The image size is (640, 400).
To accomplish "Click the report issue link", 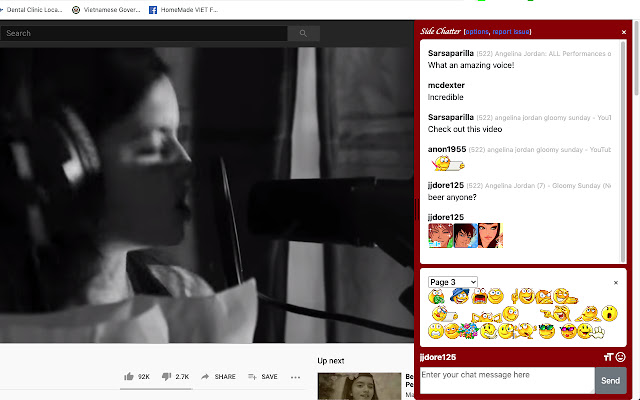I will pos(512,32).
